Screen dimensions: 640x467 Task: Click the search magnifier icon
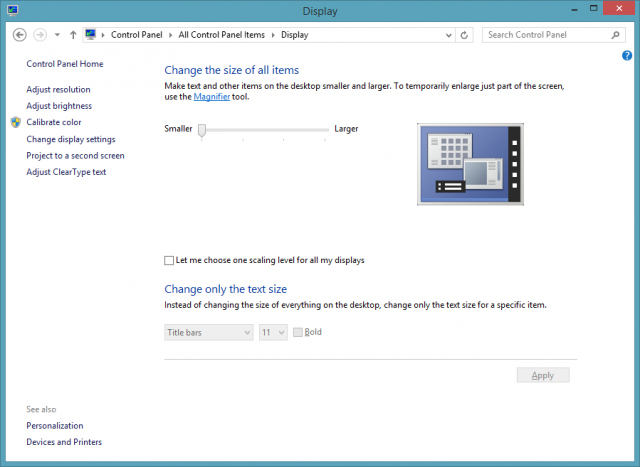pos(615,35)
